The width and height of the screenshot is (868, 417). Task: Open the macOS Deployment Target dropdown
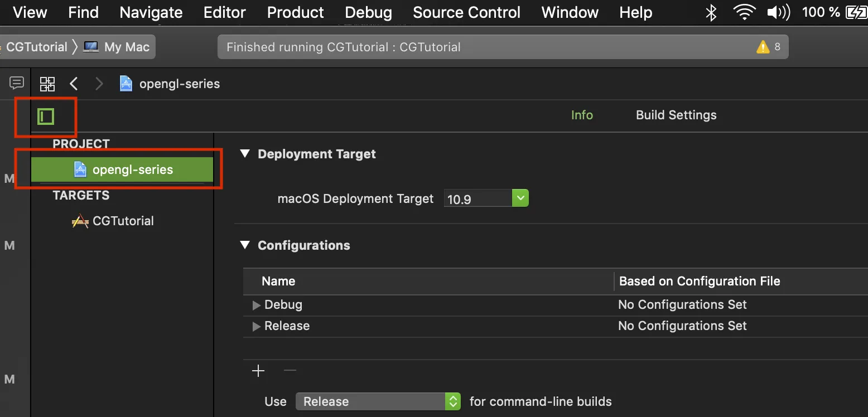point(520,198)
